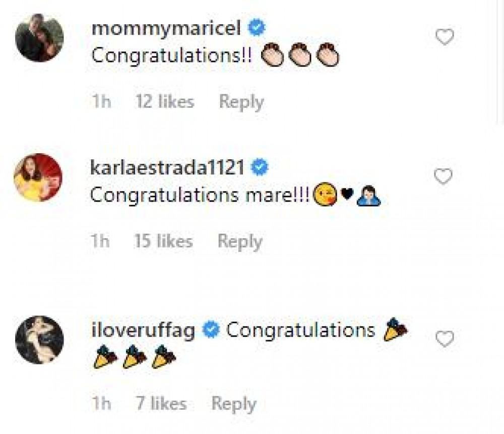View the 12 likes on mommymaricel's comment
504x434 pixels.
[164, 102]
